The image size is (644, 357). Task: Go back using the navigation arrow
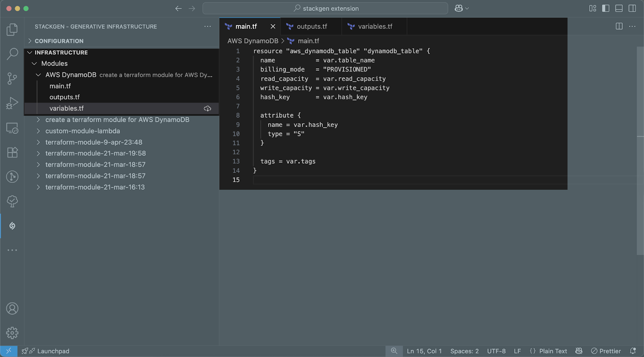coord(178,8)
